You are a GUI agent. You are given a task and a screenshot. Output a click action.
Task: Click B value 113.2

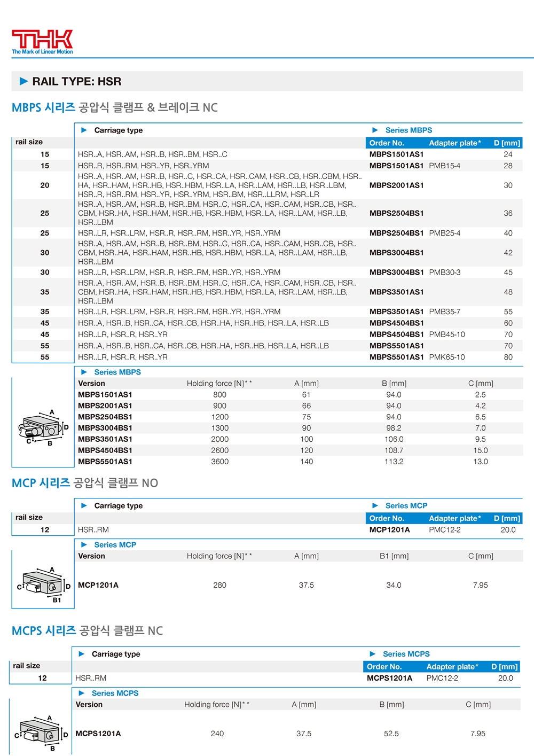(x=394, y=462)
